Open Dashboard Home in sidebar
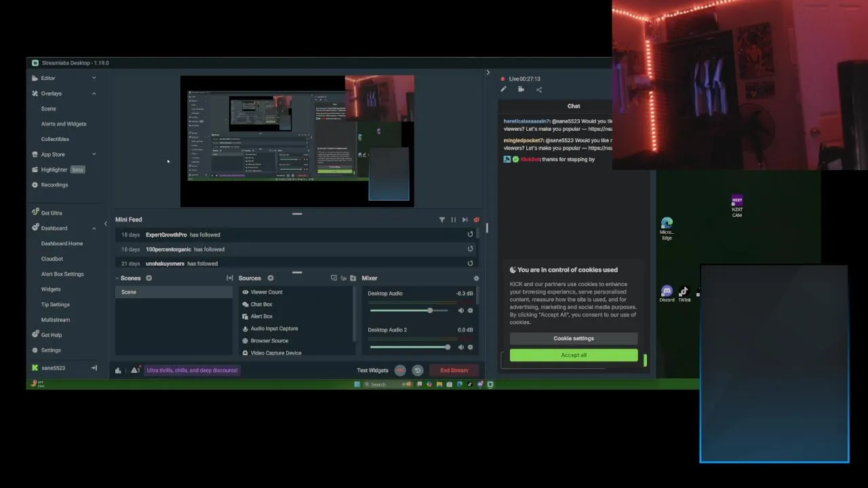This screenshot has height=488, width=868. click(x=62, y=243)
